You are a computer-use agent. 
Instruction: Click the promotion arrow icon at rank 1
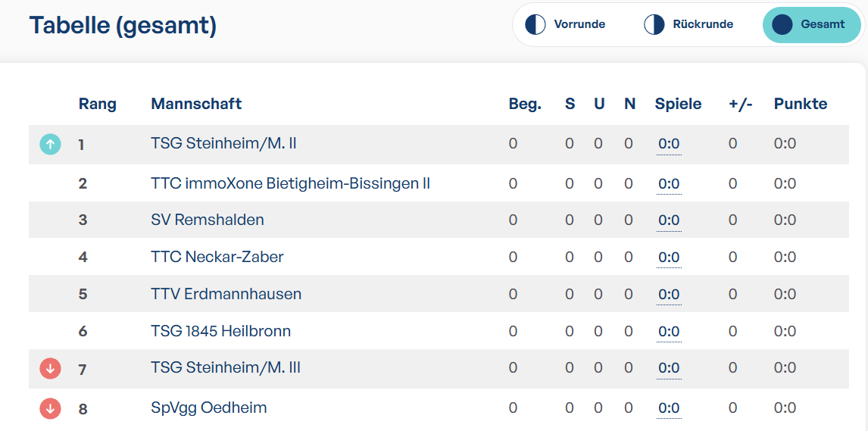click(x=51, y=145)
